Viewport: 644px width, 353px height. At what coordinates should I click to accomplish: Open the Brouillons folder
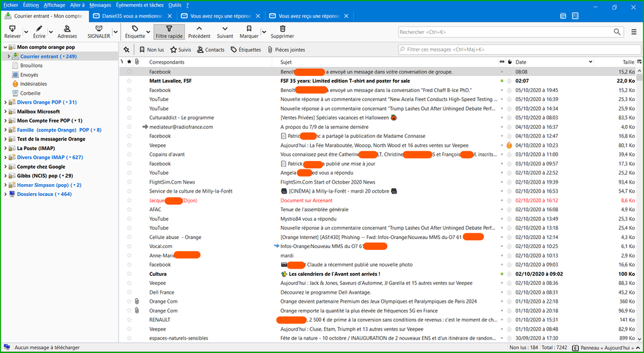(31, 66)
